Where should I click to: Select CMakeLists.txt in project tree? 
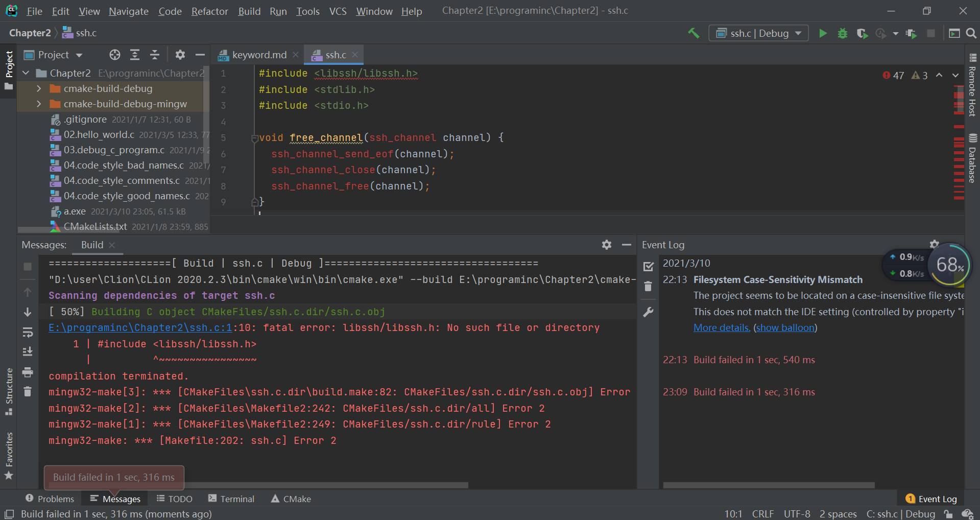coord(95,226)
